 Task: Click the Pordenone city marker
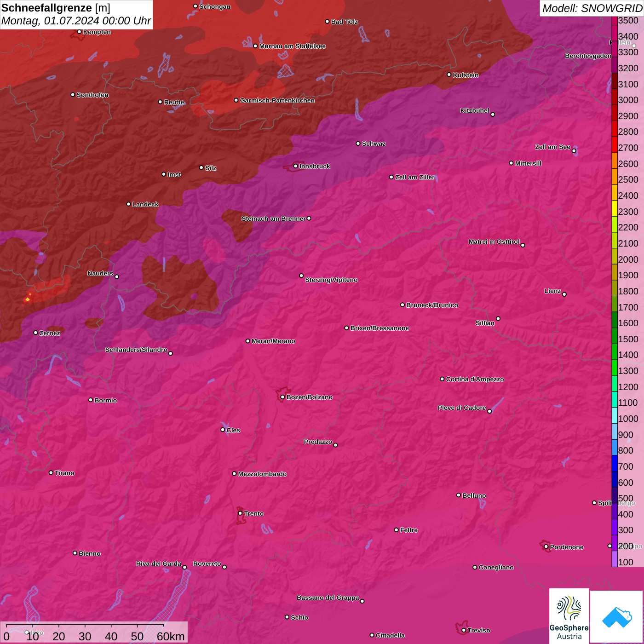[x=546, y=547]
